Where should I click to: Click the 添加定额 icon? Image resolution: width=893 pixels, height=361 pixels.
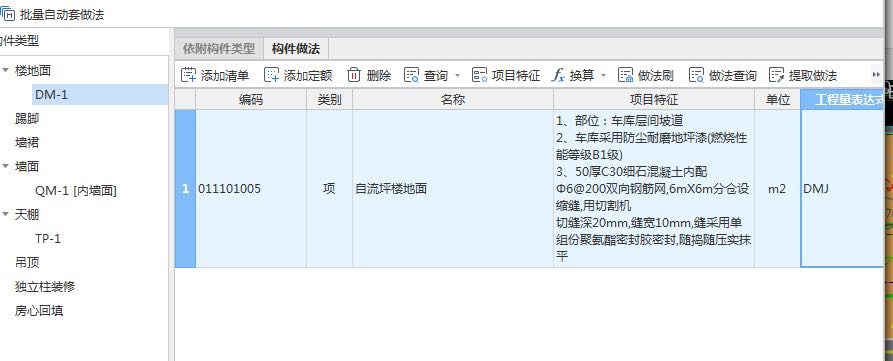[x=272, y=75]
